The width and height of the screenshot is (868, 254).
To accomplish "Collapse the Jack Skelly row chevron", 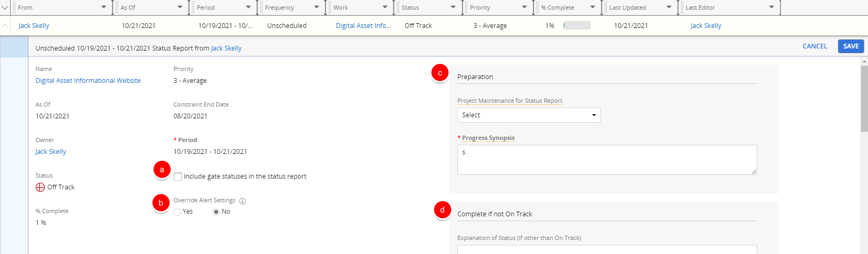I will point(5,26).
